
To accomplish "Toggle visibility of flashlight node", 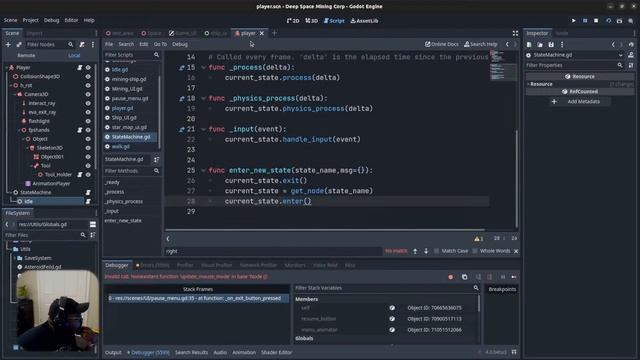I will tap(88, 121).
